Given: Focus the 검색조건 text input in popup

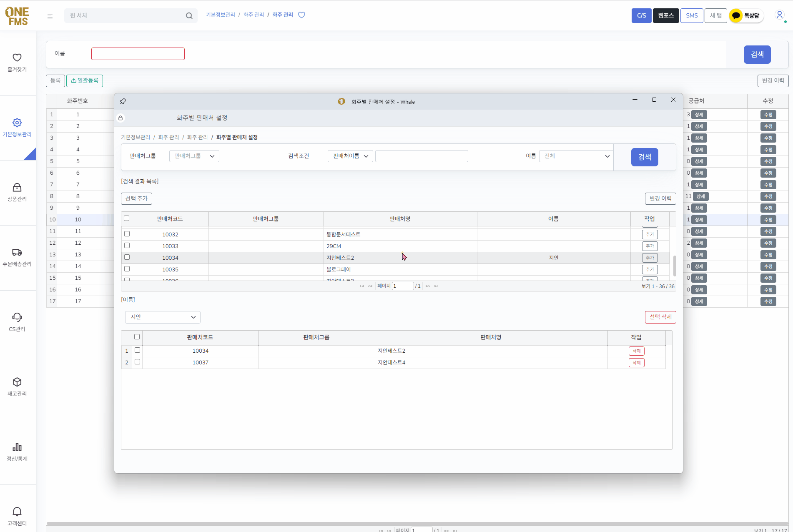Looking at the screenshot, I should coord(422,156).
